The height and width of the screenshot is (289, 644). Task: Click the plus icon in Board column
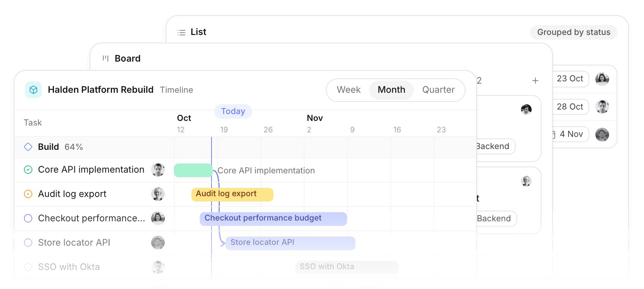535,81
